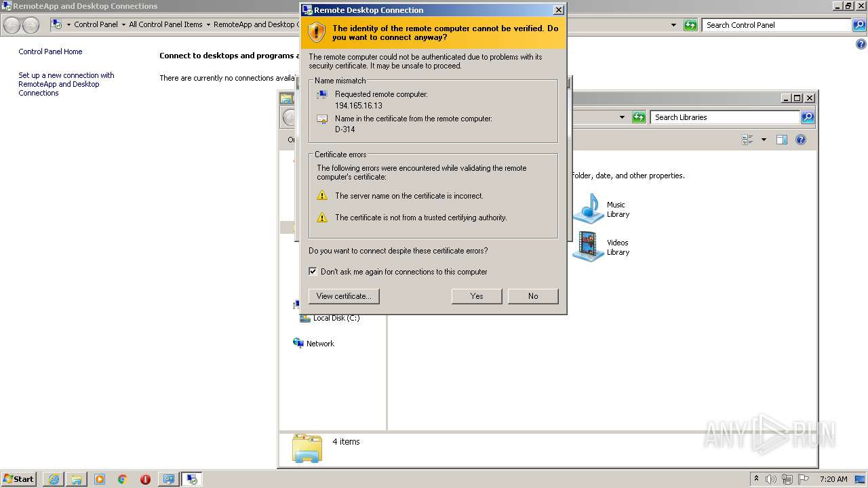868x488 pixels.
Task: Refresh the Control Panel window
Action: (690, 25)
